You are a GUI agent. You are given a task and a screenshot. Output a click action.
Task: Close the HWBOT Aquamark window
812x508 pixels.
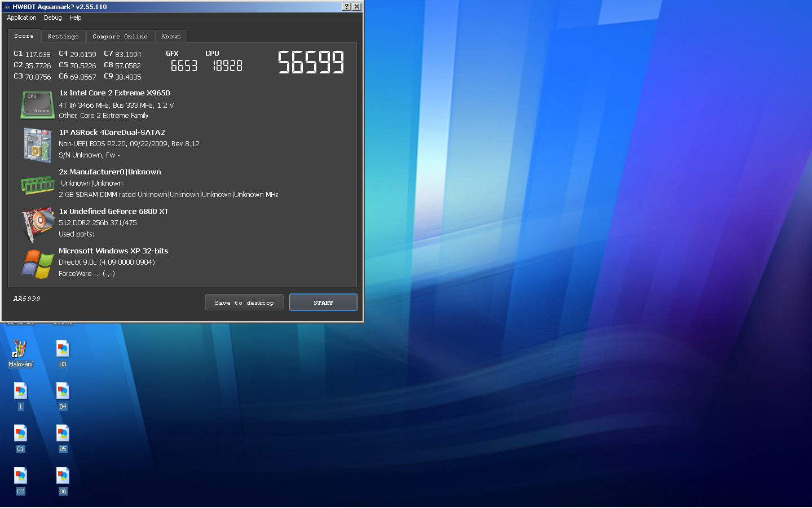click(x=357, y=7)
